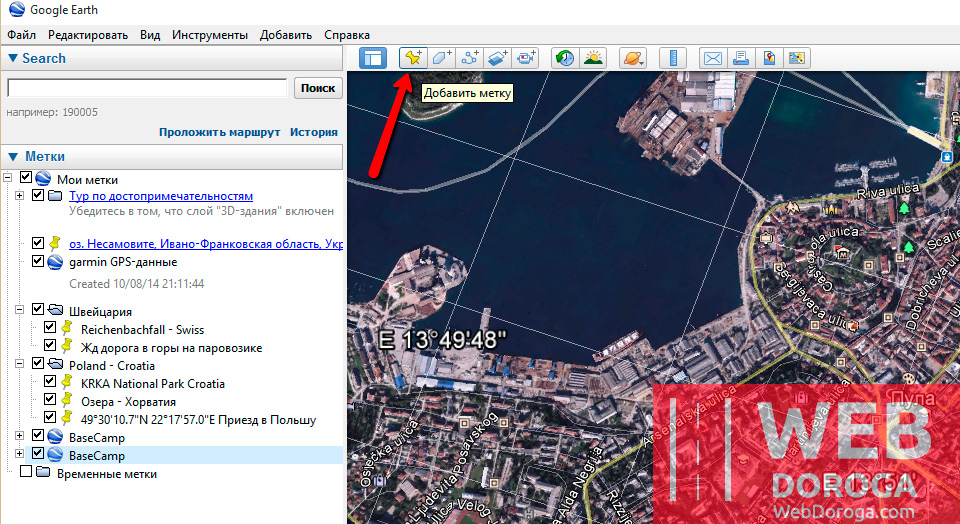Viewport: 960px width, 524px height.
Task: Collapse the Метки panel triangle
Action: pos(13,157)
